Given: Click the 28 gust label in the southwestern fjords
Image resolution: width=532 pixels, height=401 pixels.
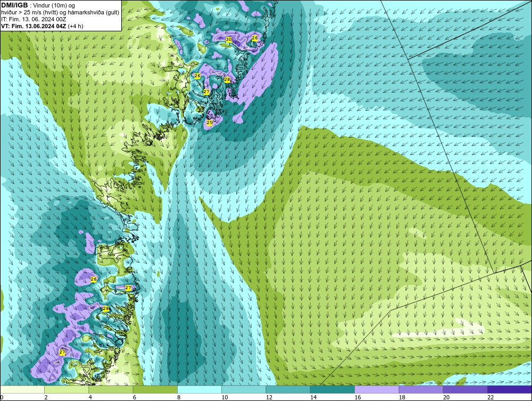Looking at the screenshot, I should click(105, 309).
